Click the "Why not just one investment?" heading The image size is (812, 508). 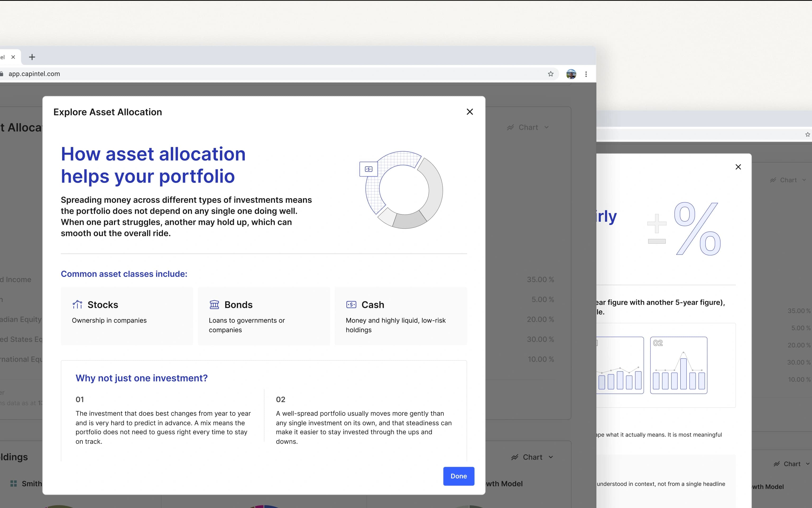click(142, 378)
